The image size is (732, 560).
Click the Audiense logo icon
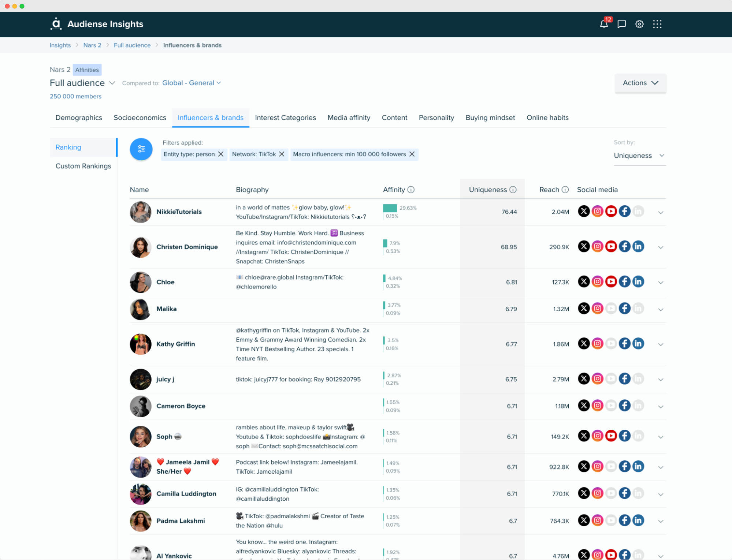pos(56,24)
